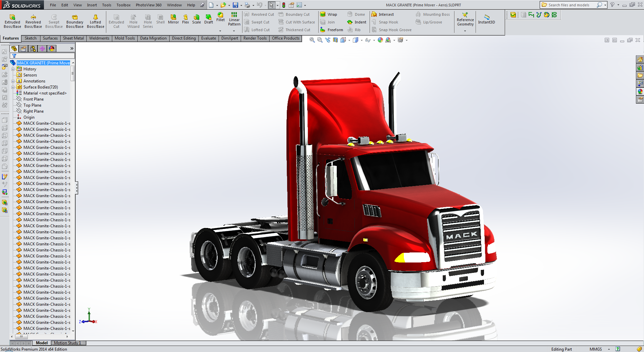
Task: Open the DisplayManager tab icon
Action: (x=52, y=49)
